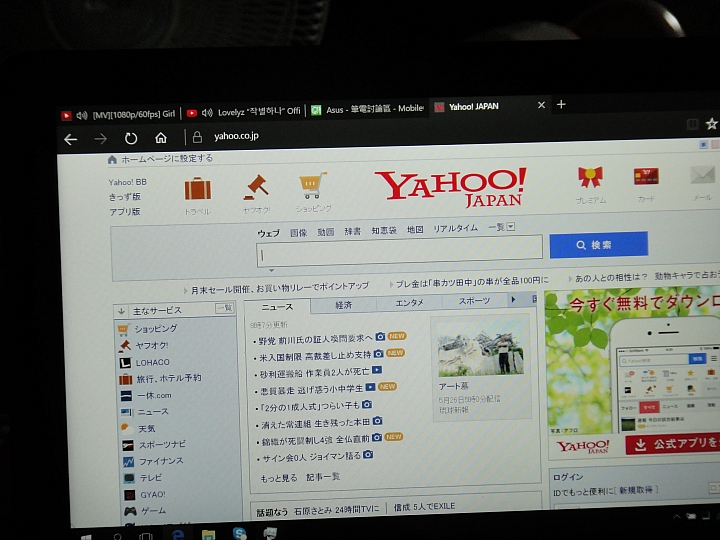
Task: Open GYAO! in the services sidebar
Action: (153, 495)
